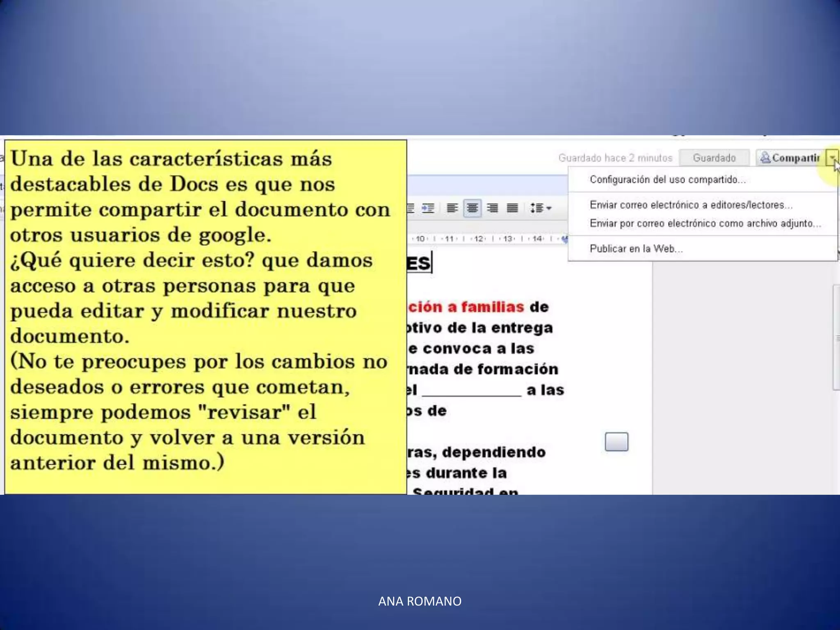Screen dimensions: 840x630
Task: Justify text with toolbar icon
Action: click(x=512, y=208)
